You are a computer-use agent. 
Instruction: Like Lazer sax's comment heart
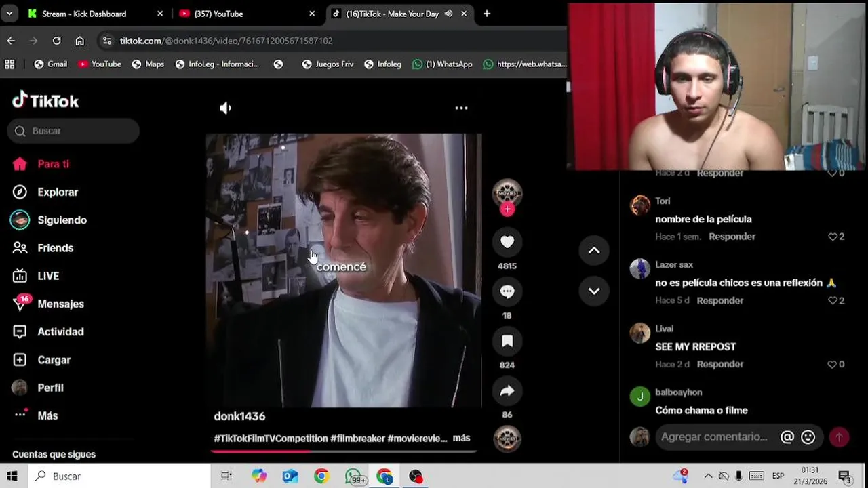(x=833, y=300)
